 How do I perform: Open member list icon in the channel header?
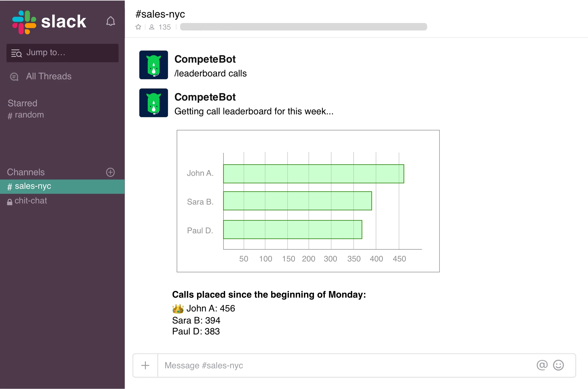[x=152, y=27]
